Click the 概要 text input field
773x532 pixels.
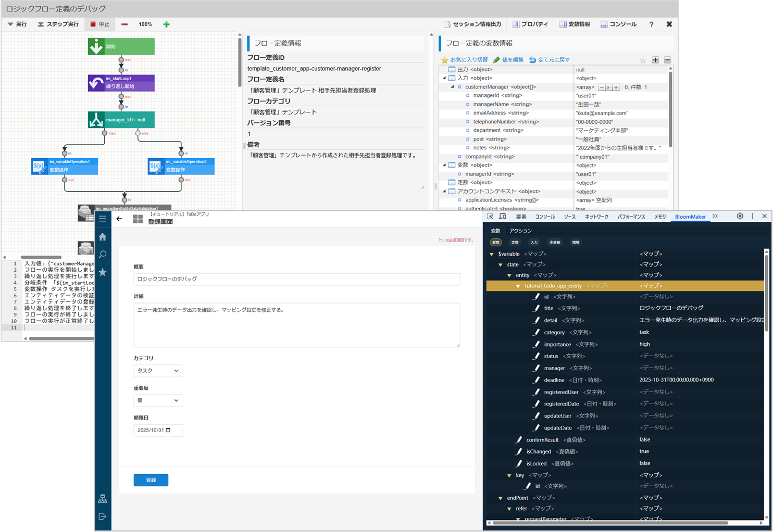click(296, 279)
